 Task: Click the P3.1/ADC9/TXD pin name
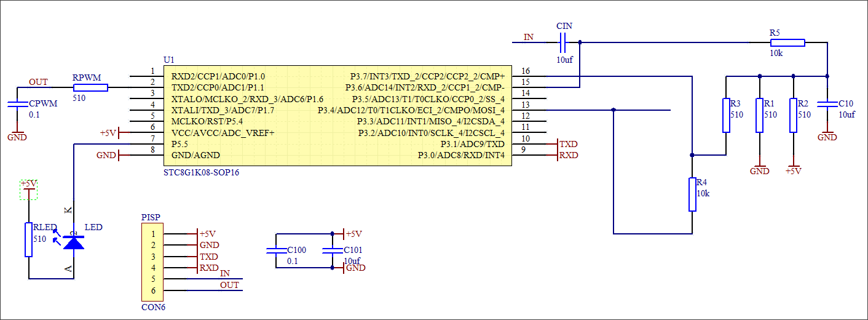[x=472, y=144]
